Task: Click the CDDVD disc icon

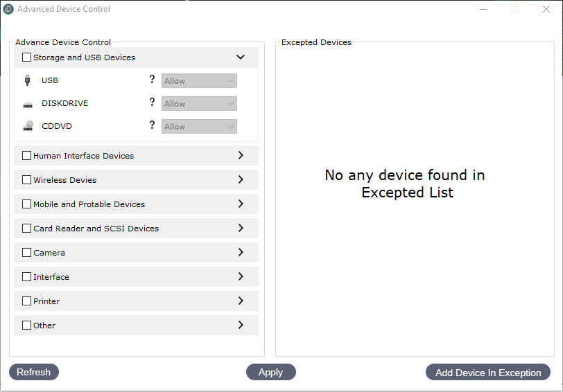Action: tap(28, 126)
